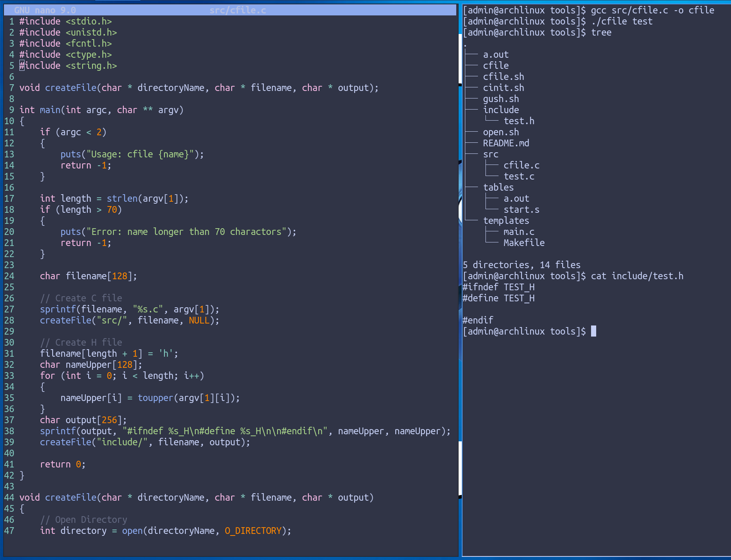Screen dimensions: 731x560
Task: Click the for (int i = 0; ...) loop line
Action: pos(122,376)
